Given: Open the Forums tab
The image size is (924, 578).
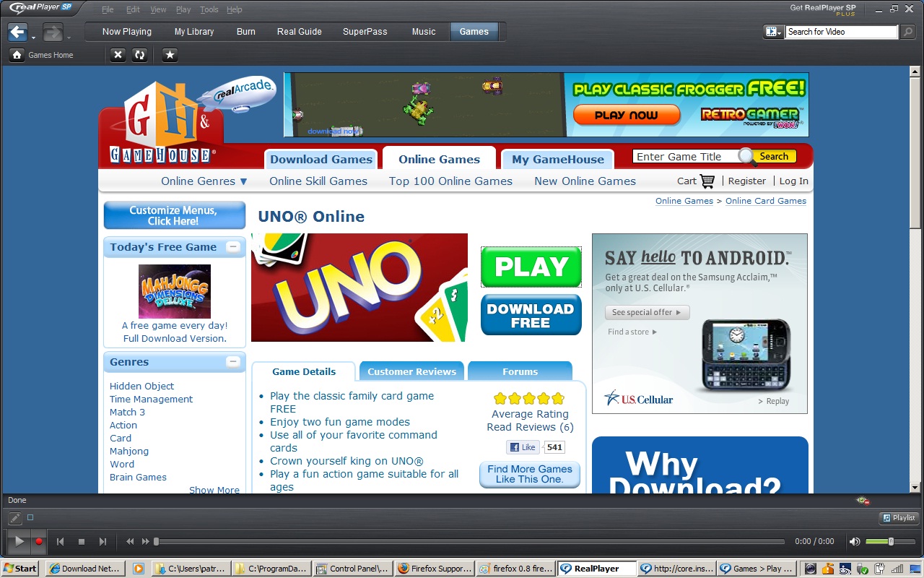Looking at the screenshot, I should tap(520, 371).
